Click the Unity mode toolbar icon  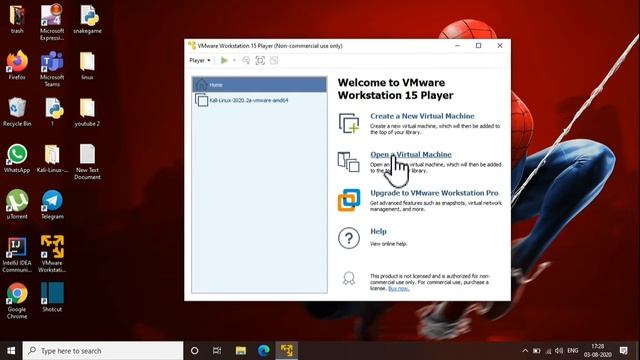pos(274,60)
